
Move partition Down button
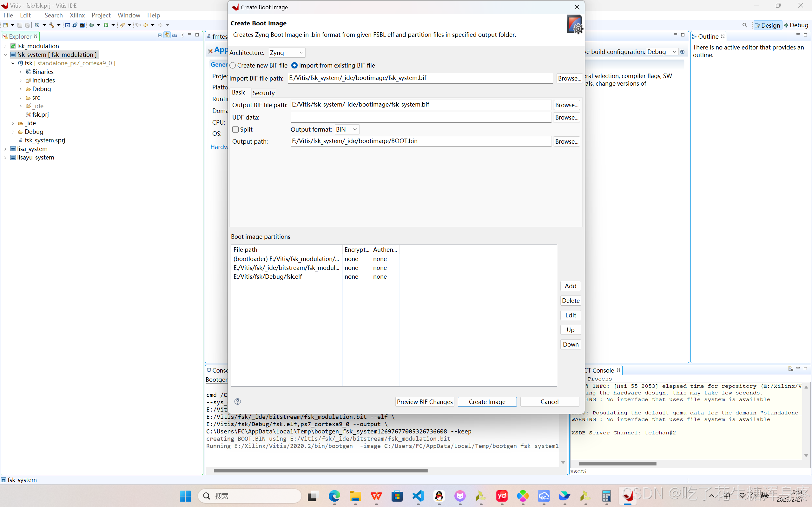click(571, 344)
